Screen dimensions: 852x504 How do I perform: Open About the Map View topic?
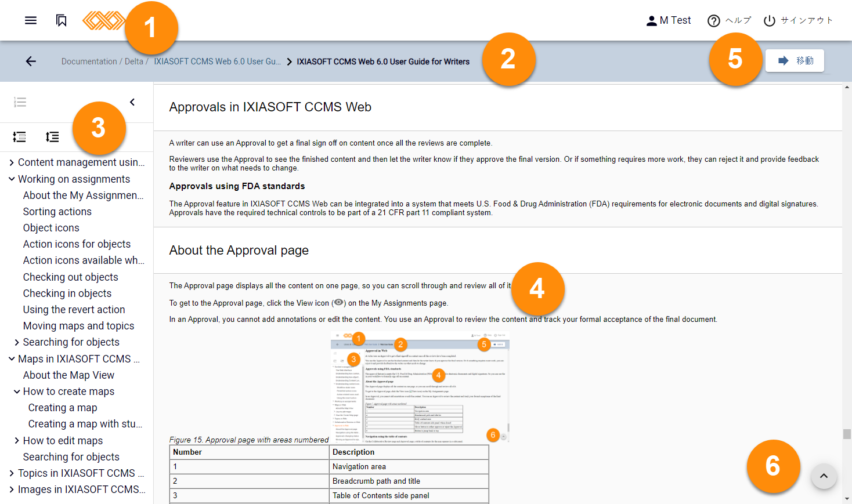68,375
